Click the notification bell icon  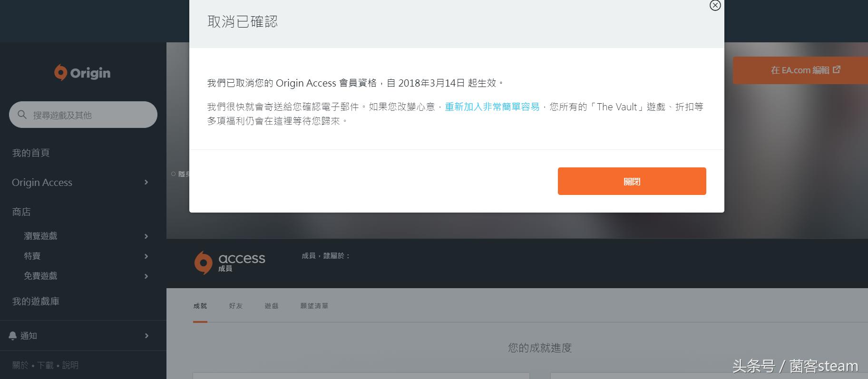click(x=13, y=336)
